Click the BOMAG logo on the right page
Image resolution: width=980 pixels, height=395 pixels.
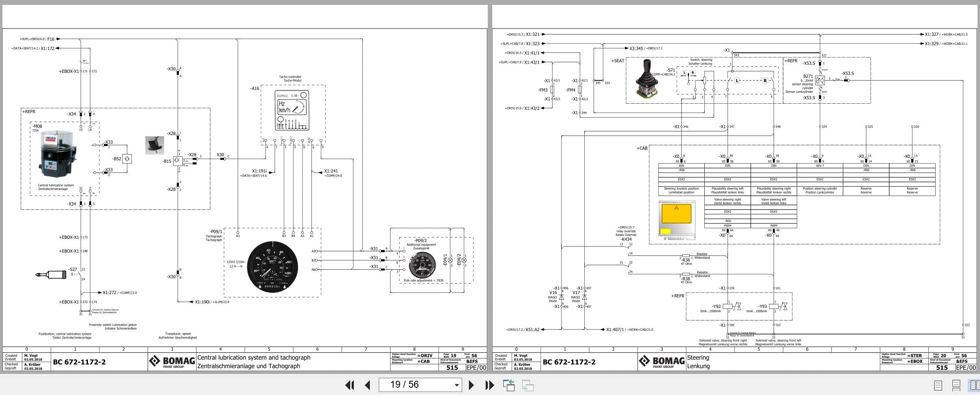tap(662, 361)
